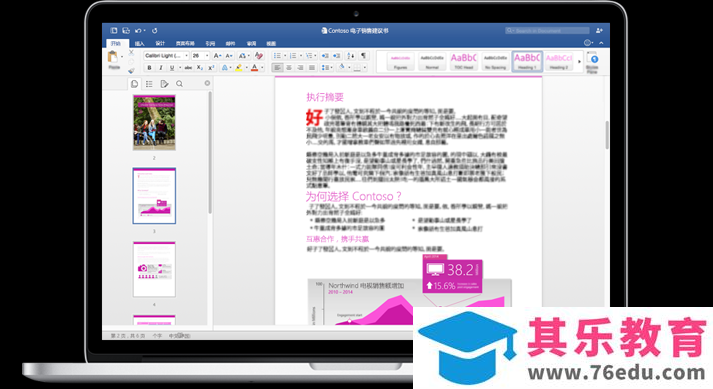Switch to the 插入 ribbon tab

[140, 44]
